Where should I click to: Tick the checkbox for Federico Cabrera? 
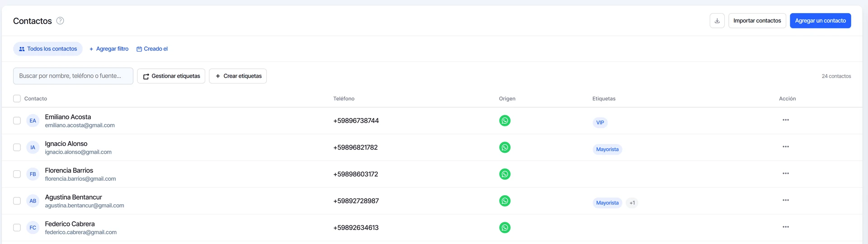tap(17, 227)
